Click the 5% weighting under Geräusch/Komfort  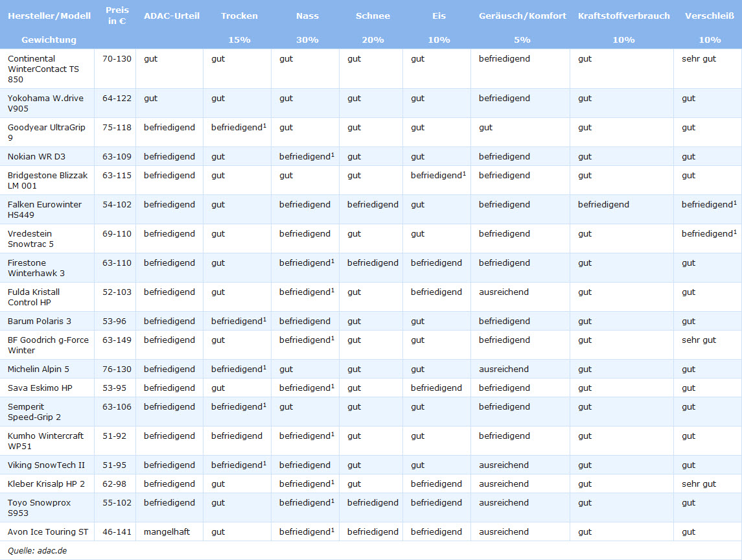tap(522, 40)
